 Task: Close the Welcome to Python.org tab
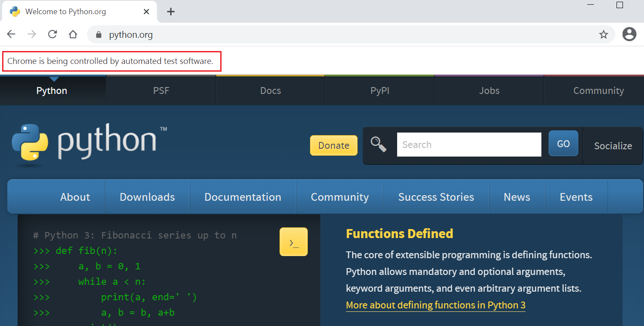[146, 12]
